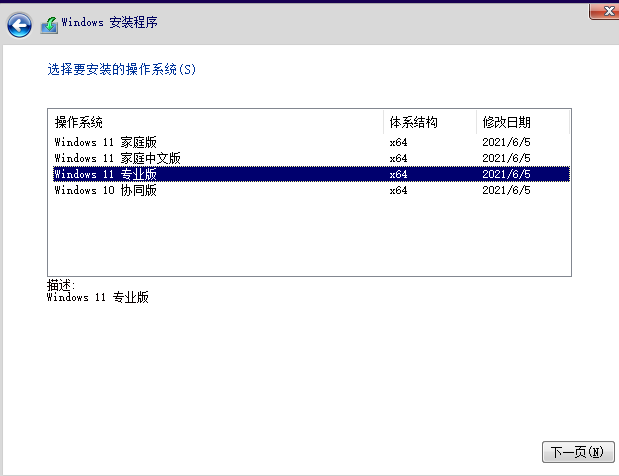The image size is (619, 476).
Task: Select the Windows 11 家庭版 row
Action: [311, 142]
